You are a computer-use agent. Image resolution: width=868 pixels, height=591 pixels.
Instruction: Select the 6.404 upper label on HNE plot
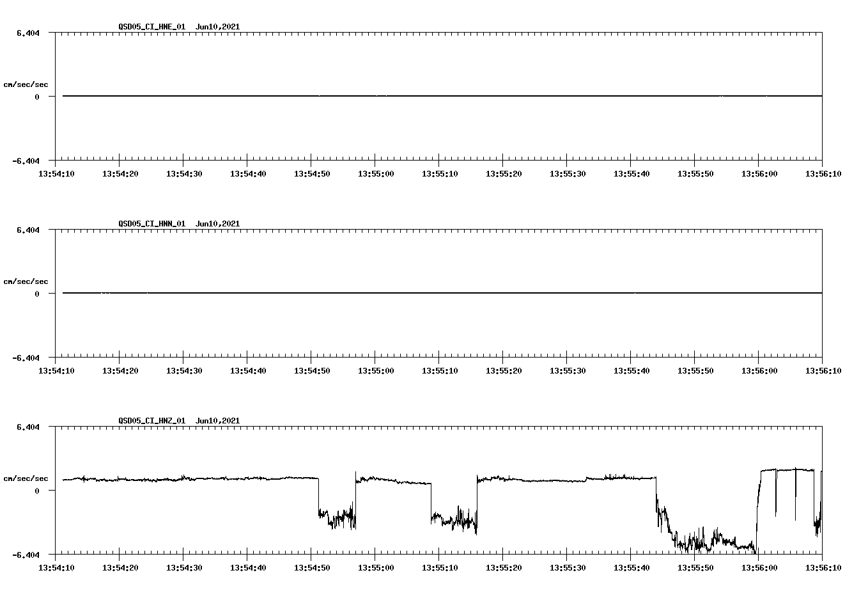click(28, 33)
